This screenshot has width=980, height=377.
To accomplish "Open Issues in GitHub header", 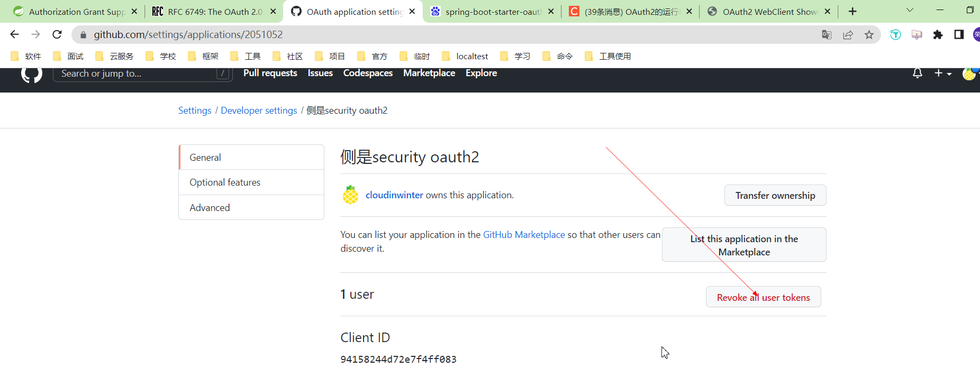I will coord(320,73).
